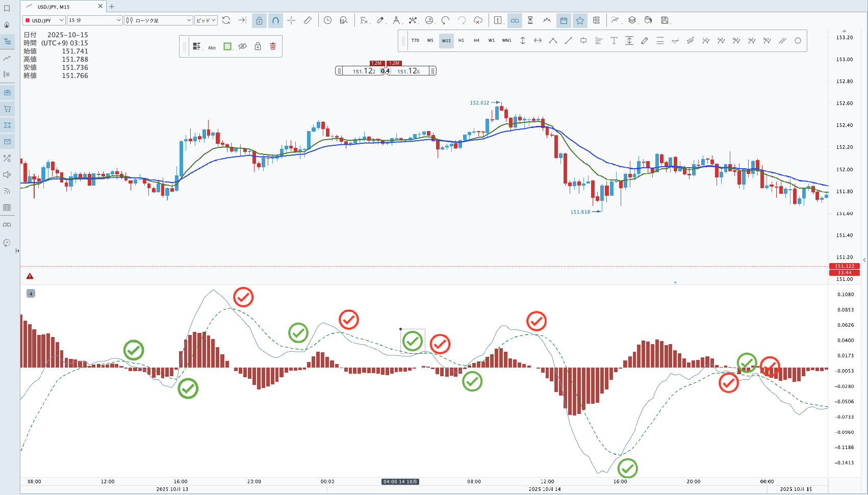
Task: Toggle the highlighted chart lock button
Action: pyautogui.click(x=259, y=20)
